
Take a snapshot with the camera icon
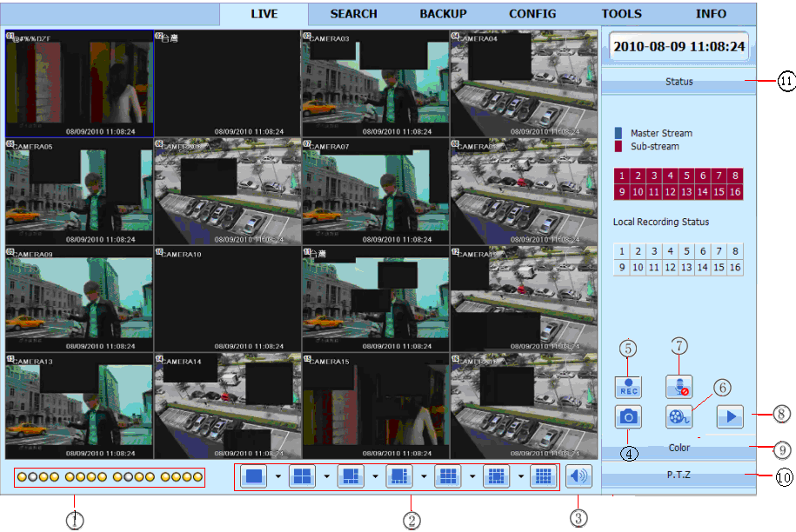[x=628, y=417]
